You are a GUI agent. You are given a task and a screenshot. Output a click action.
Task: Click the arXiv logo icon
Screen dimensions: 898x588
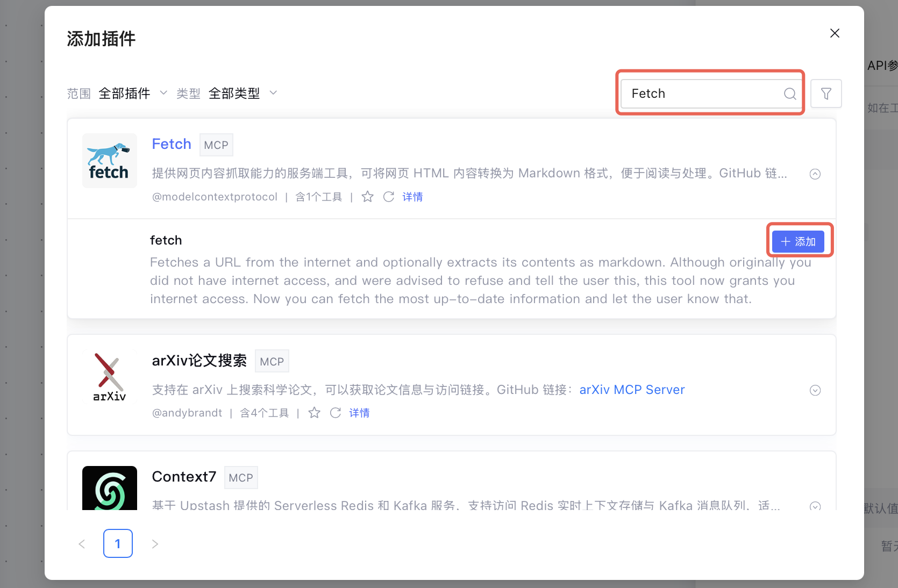(109, 377)
